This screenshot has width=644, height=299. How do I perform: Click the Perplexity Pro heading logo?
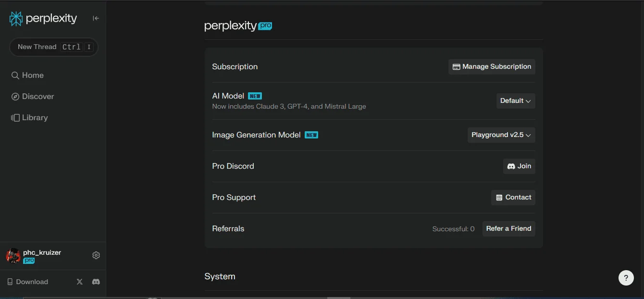(x=238, y=26)
